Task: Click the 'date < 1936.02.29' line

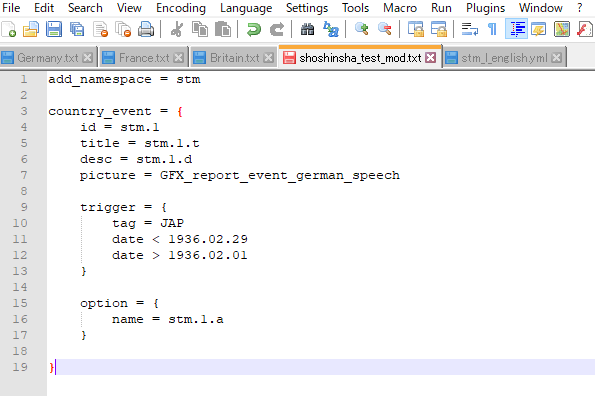Action: [x=180, y=239]
